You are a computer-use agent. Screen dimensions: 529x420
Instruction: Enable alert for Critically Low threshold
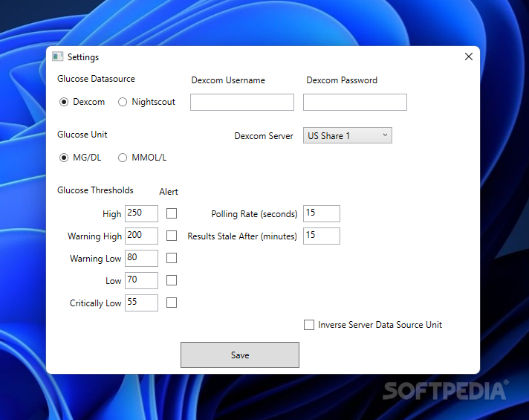point(172,303)
